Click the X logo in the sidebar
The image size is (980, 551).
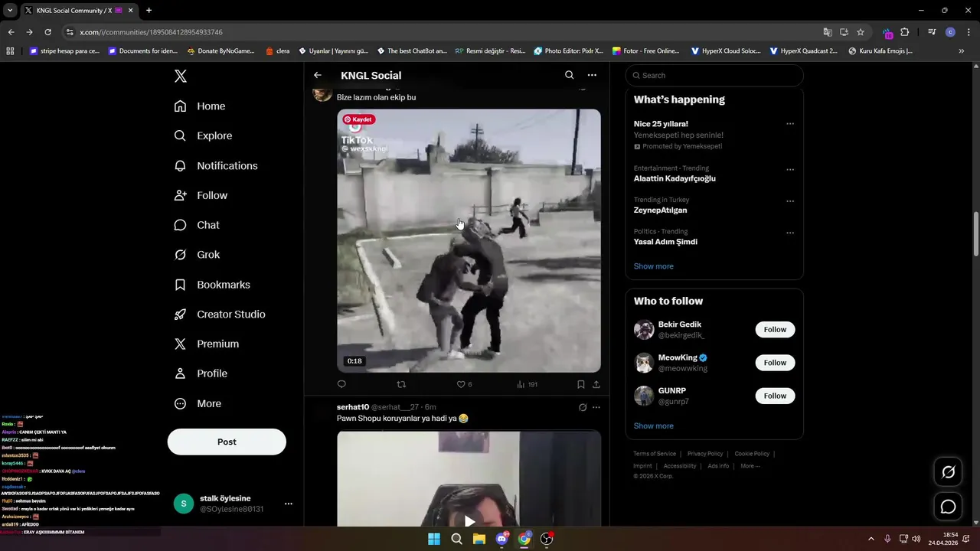click(x=180, y=76)
